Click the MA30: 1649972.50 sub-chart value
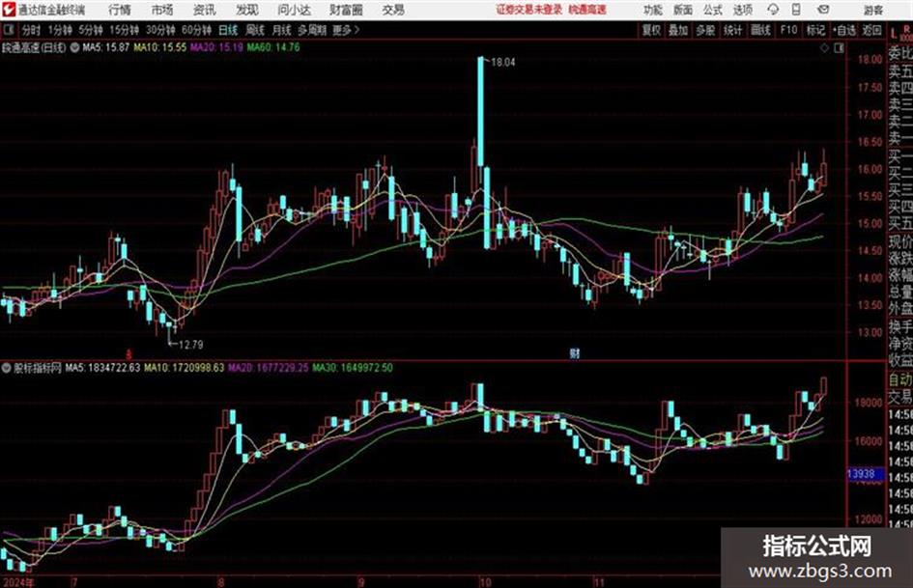This screenshot has height=588, width=913. pos(353,368)
